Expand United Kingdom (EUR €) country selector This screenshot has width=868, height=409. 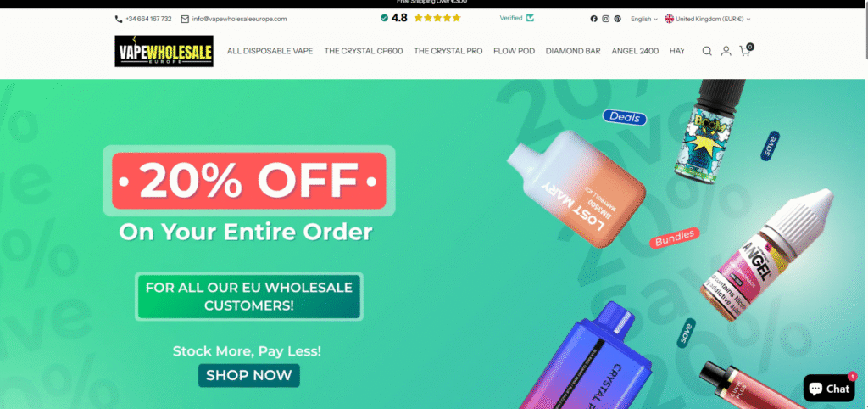click(708, 19)
